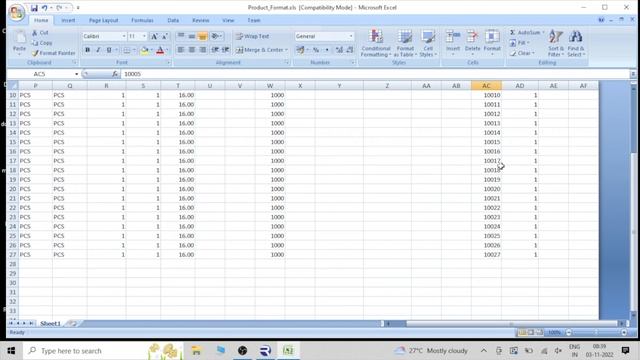The height and width of the screenshot is (360, 640).
Task: Switch to the Review tab
Action: pyautogui.click(x=200, y=20)
